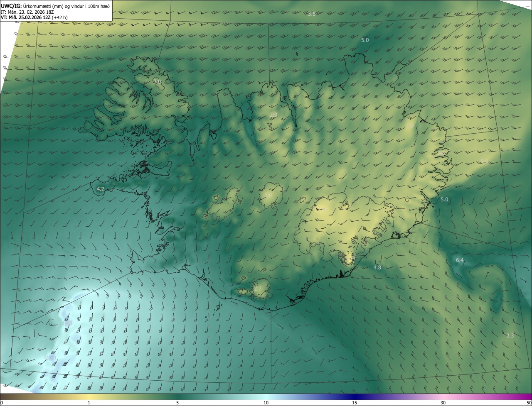
Task: Click the 15 tick on the colour scale
Action: [x=355, y=403]
